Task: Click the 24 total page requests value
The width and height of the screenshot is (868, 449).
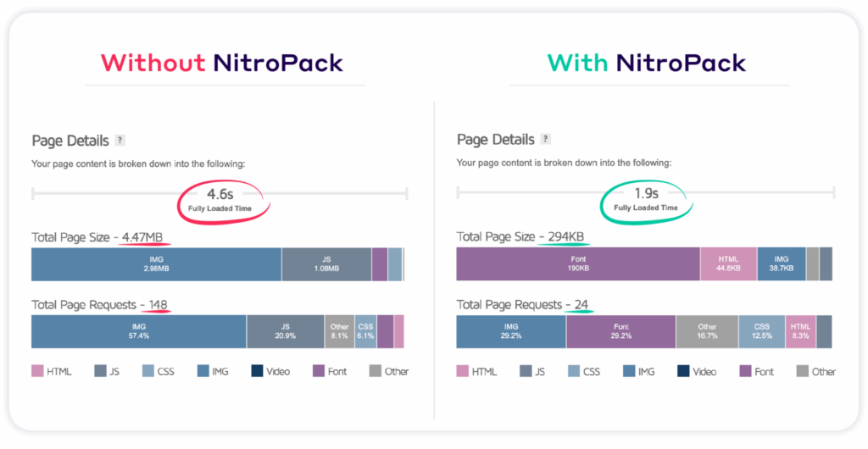Action: click(580, 305)
